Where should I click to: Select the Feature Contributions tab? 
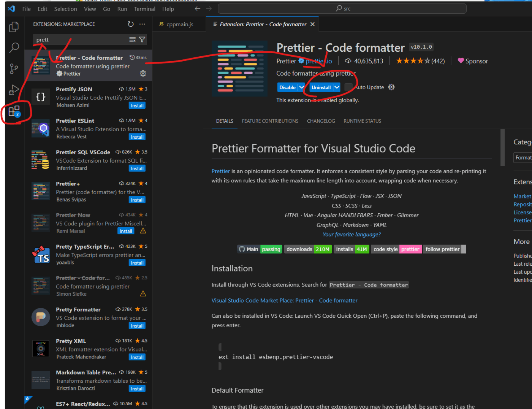tap(270, 121)
